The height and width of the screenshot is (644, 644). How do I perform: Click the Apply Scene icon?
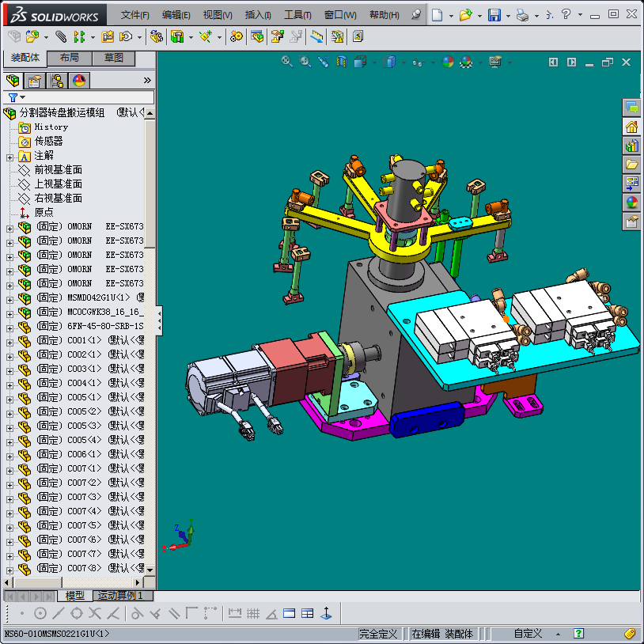coord(466,62)
